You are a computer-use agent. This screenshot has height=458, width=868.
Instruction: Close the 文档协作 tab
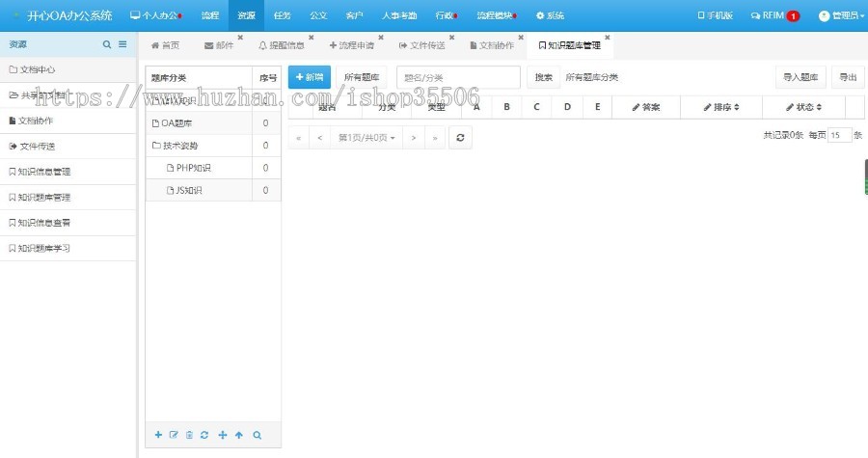(x=521, y=38)
